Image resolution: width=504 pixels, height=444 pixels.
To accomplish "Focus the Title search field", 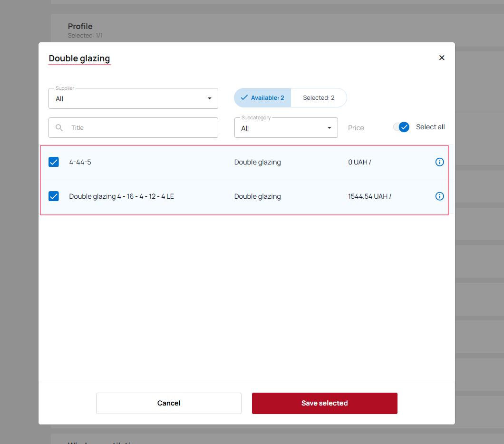I will [143, 128].
